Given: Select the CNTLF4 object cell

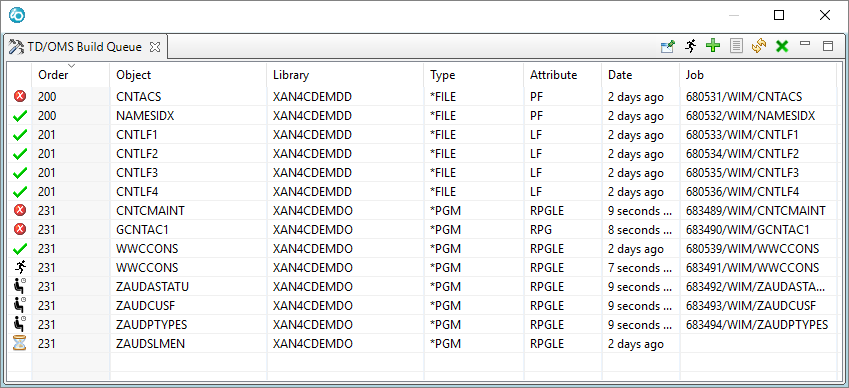Looking at the screenshot, I should click(x=188, y=192).
